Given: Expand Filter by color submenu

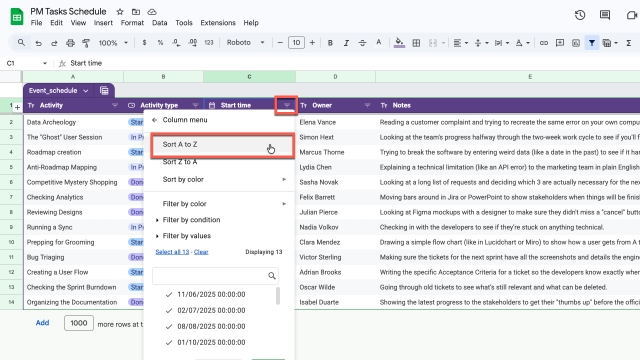Looking at the screenshot, I should [220, 204].
